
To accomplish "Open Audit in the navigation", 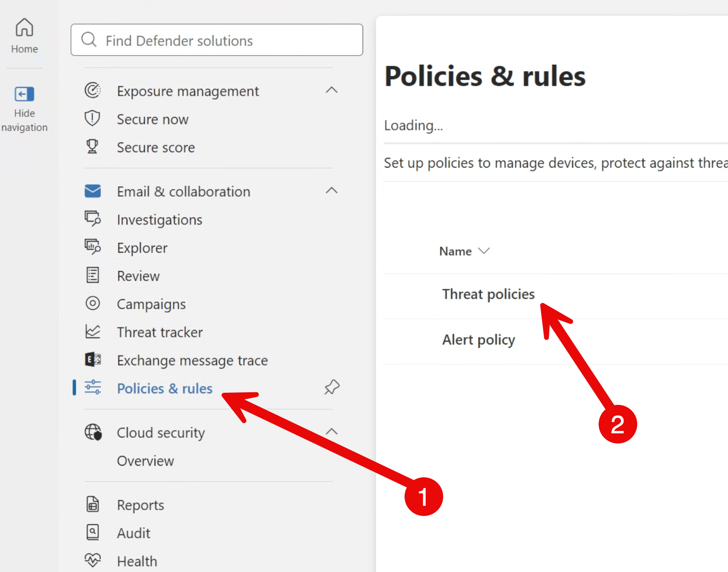I will coord(134,533).
